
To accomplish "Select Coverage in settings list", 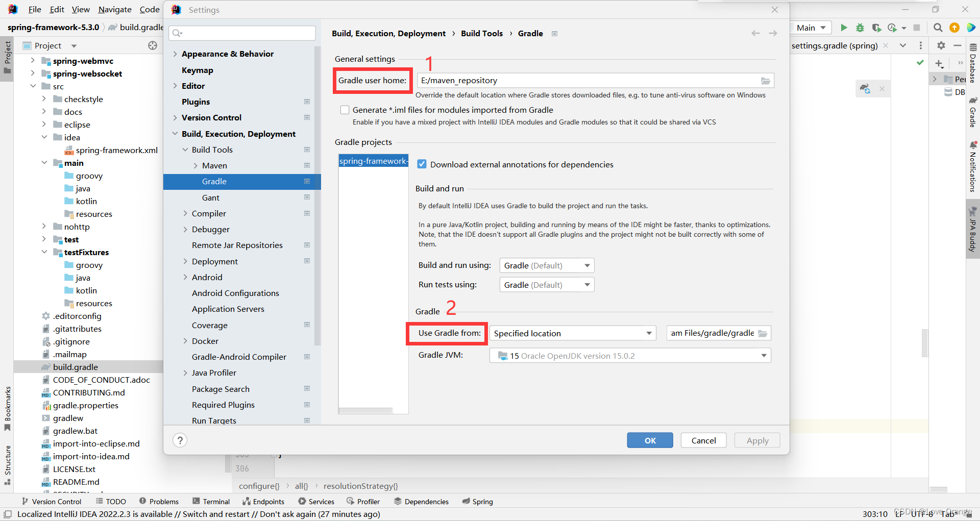I will pyautogui.click(x=210, y=325).
